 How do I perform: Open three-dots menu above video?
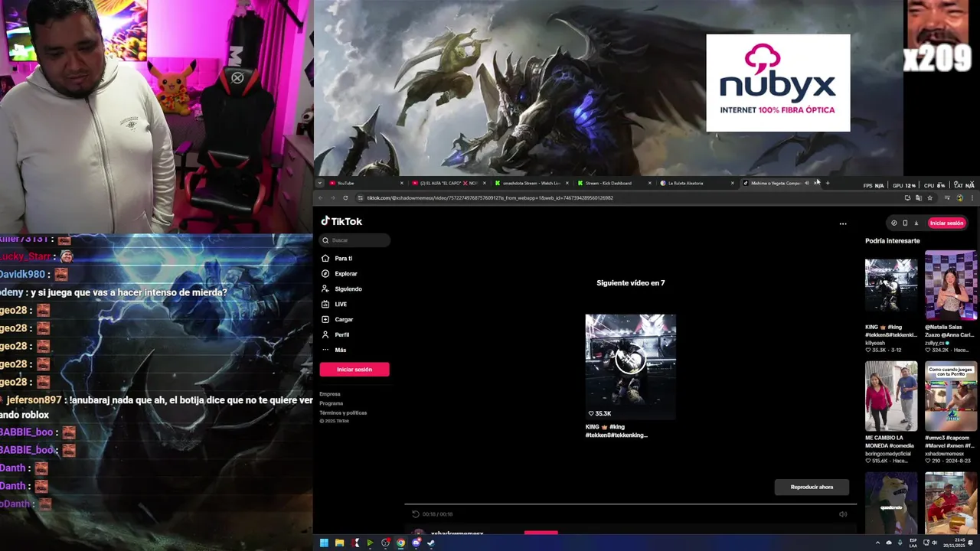(x=843, y=224)
